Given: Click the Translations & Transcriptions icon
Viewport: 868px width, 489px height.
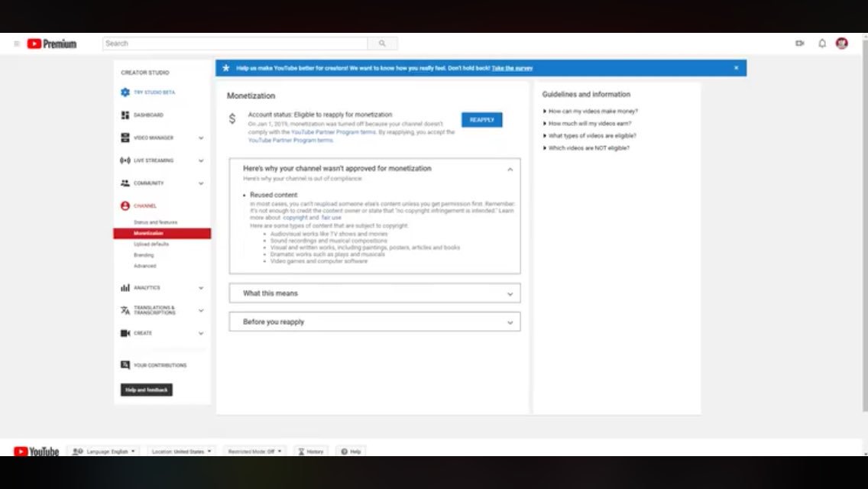Looking at the screenshot, I should [x=125, y=311].
